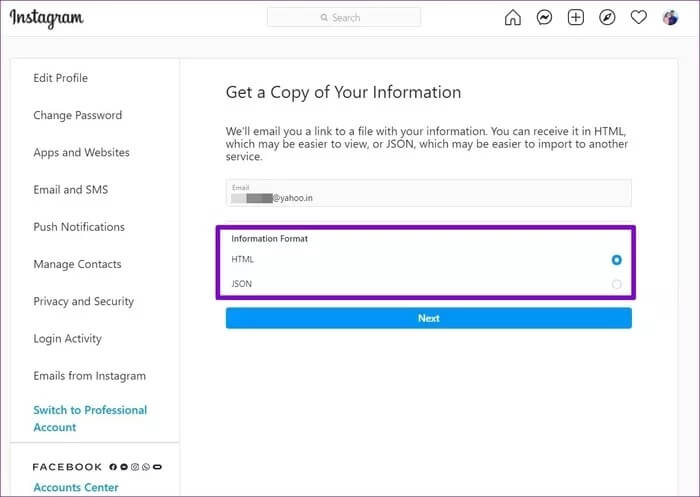Open the Accounts Center link
700x497 pixels.
click(76, 487)
